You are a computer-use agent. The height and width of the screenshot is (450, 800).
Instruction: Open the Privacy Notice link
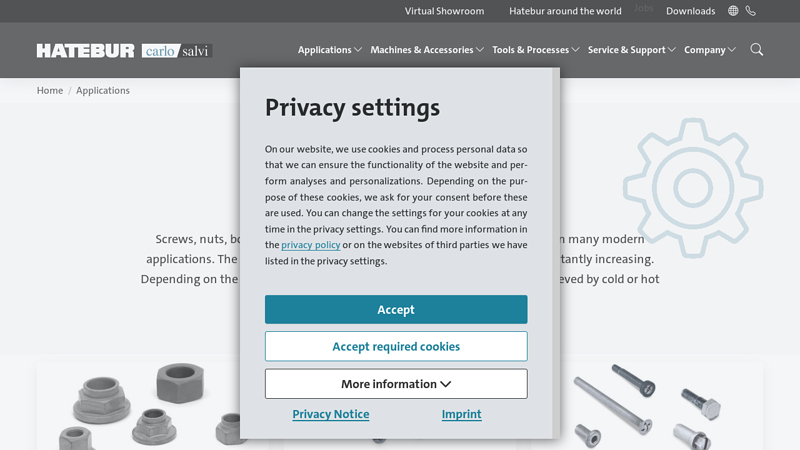point(331,414)
